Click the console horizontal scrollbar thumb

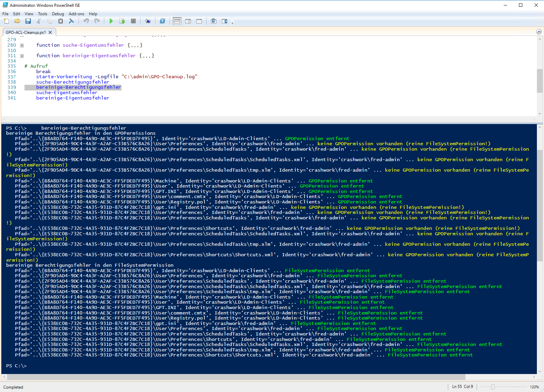[236, 377]
